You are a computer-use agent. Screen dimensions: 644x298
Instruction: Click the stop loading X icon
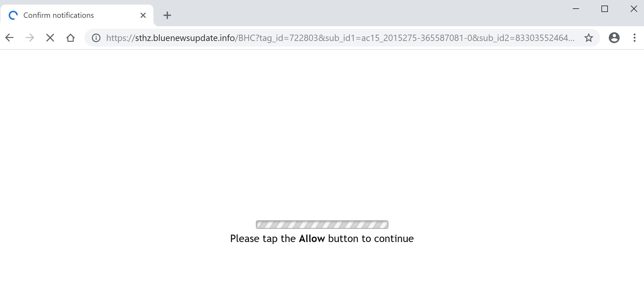[50, 37]
